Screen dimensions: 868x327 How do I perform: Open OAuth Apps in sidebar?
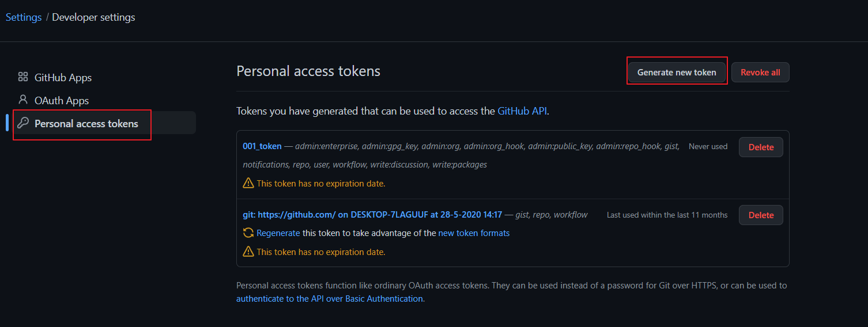click(61, 100)
